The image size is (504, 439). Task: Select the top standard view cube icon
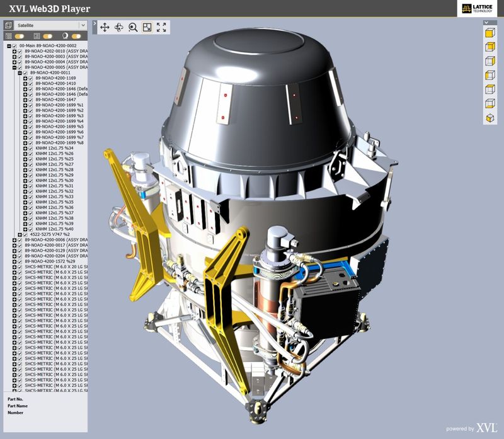[491, 33]
